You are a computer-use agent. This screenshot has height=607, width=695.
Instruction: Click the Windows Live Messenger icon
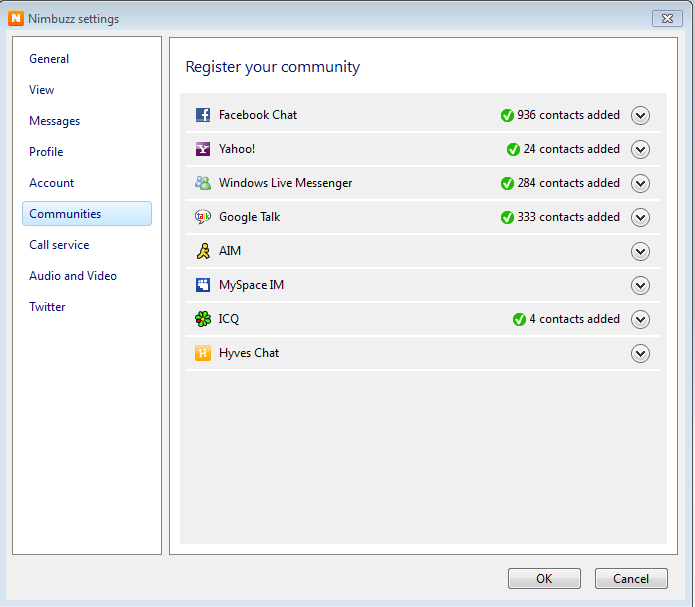point(203,183)
